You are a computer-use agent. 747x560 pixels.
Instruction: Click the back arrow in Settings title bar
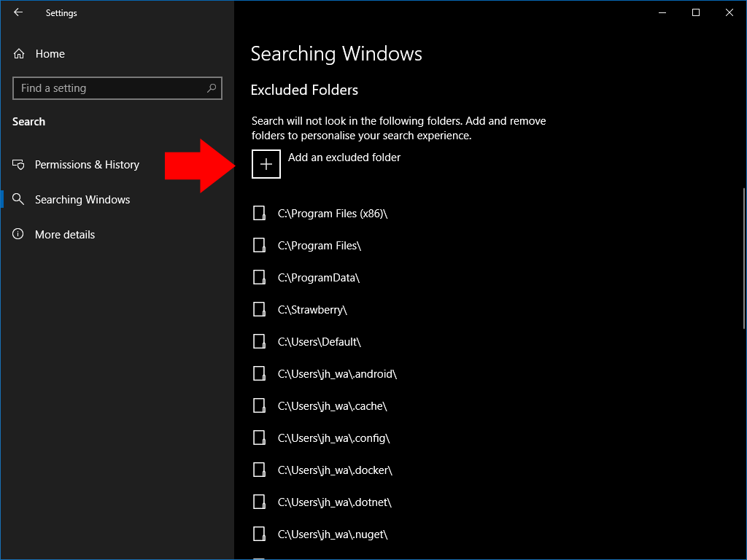click(x=18, y=12)
